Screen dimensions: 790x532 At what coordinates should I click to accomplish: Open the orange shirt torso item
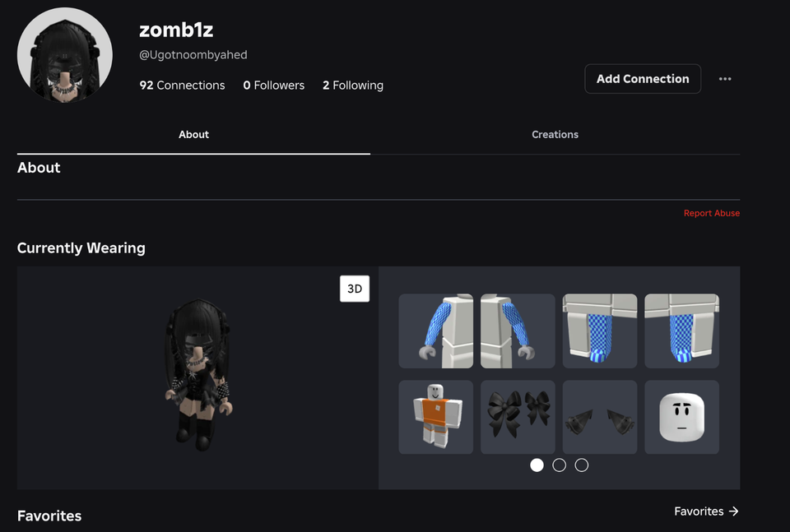[x=435, y=417]
